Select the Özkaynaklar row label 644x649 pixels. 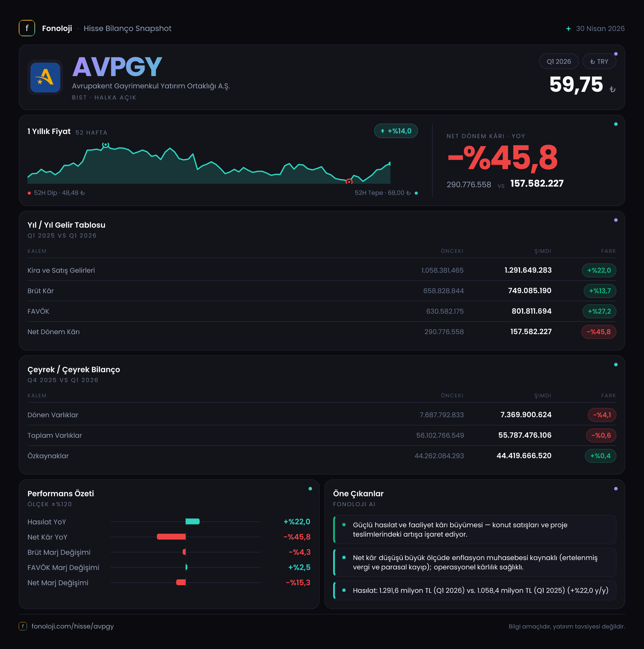click(x=48, y=456)
